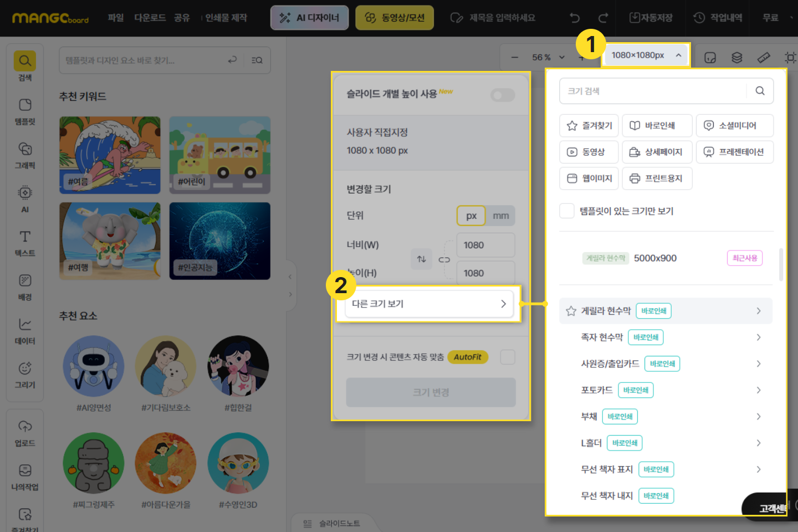798x532 pixels.
Task: Filter sizes by 동영상
Action: [589, 152]
